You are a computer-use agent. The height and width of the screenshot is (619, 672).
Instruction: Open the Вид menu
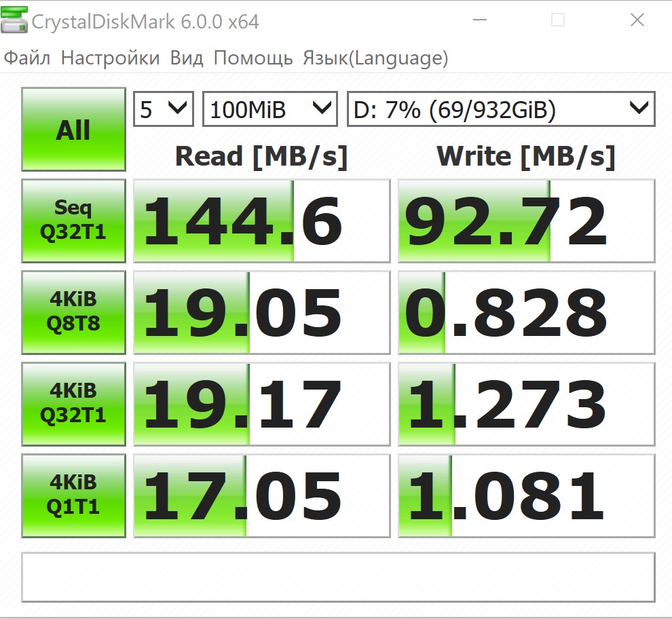click(x=187, y=58)
